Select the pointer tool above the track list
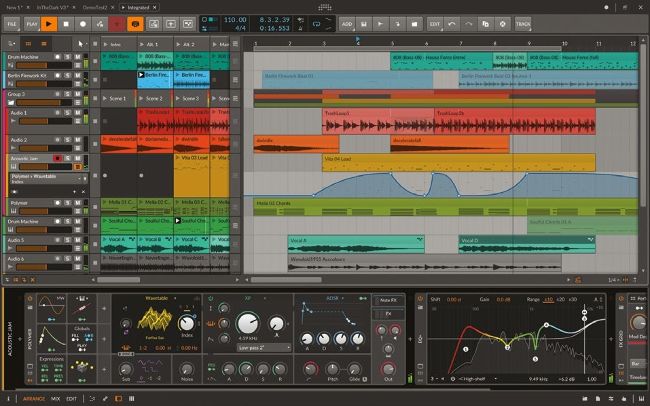 click(x=80, y=44)
